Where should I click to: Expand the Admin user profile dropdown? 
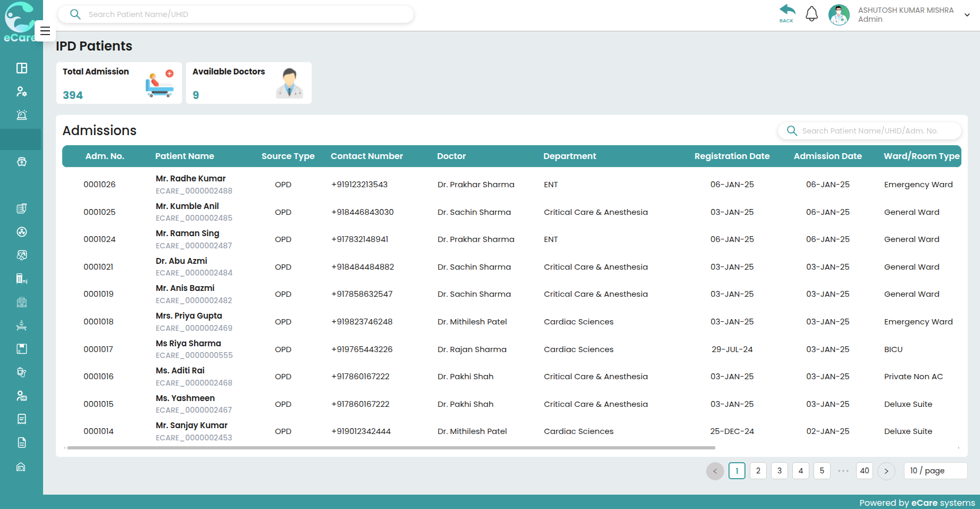click(x=967, y=15)
